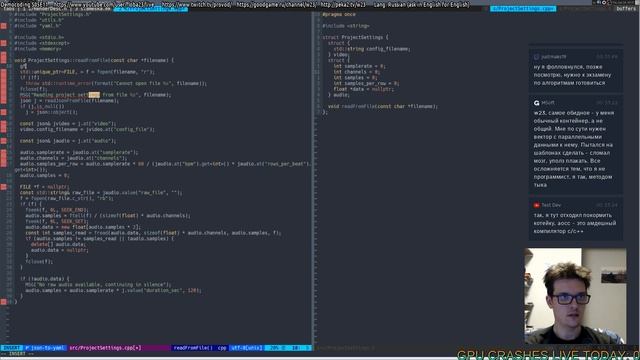Viewport: 640px width, 360px height.
Task: Click '#include <string>' in right pane
Action: [x=346, y=26]
